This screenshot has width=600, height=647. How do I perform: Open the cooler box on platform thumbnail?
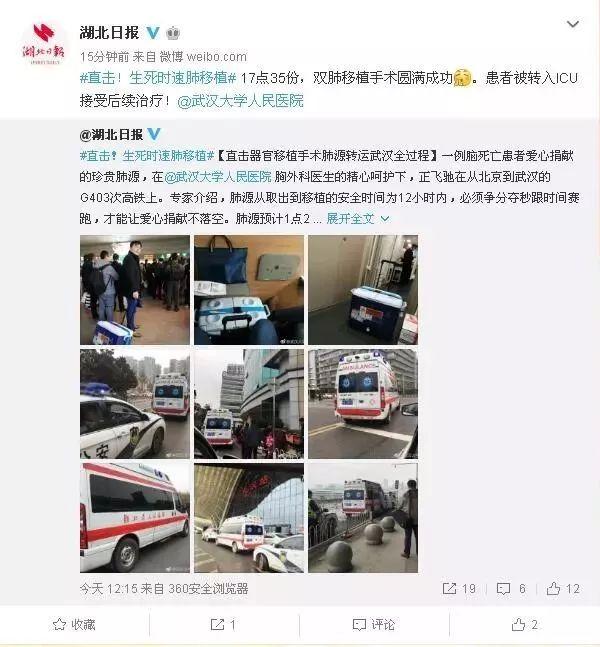[x=363, y=290]
